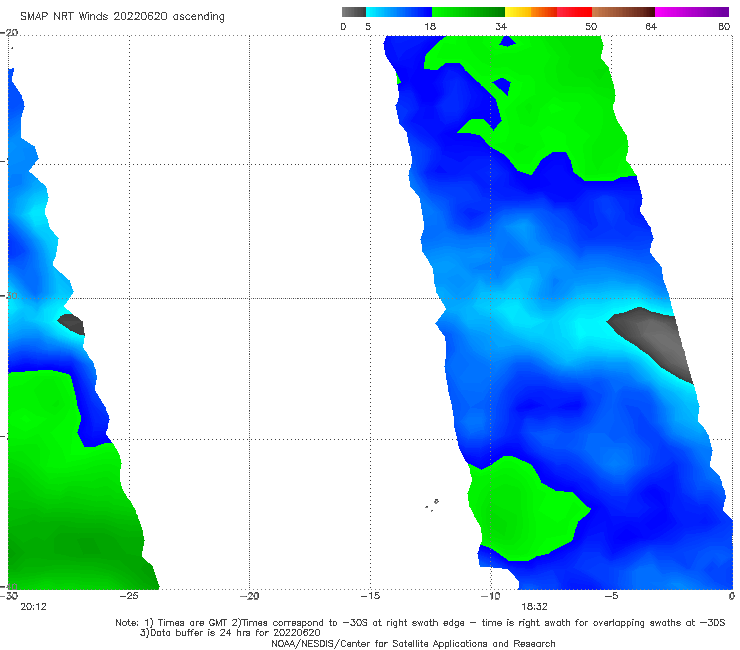Click the NOAA/NESDIS credit line
This screenshot has width=740, height=650.
tap(413, 643)
